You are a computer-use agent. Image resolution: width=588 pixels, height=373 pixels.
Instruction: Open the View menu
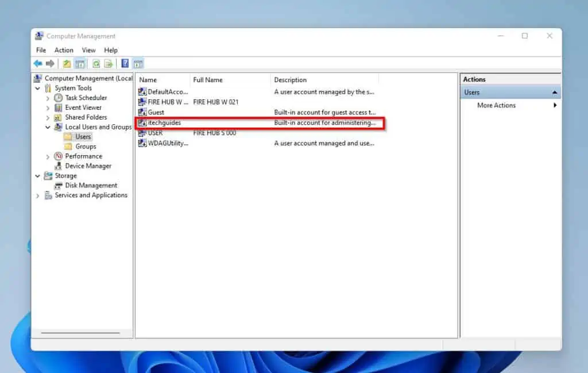click(x=88, y=50)
